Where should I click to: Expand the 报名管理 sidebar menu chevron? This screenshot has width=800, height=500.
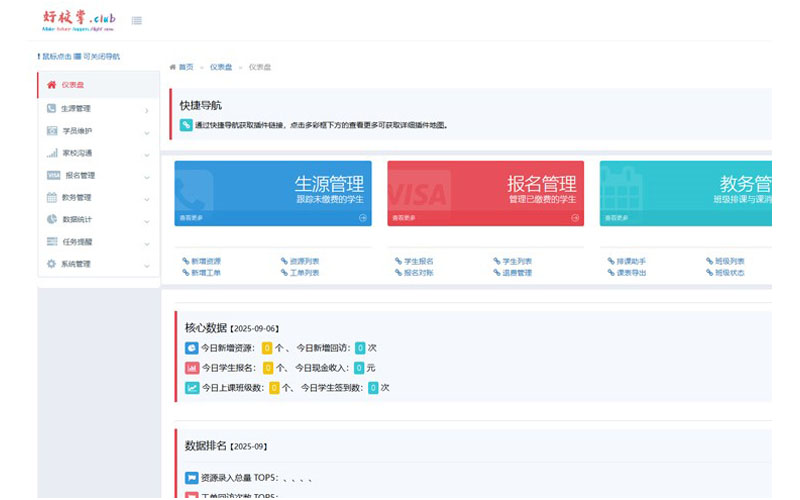[x=147, y=177]
